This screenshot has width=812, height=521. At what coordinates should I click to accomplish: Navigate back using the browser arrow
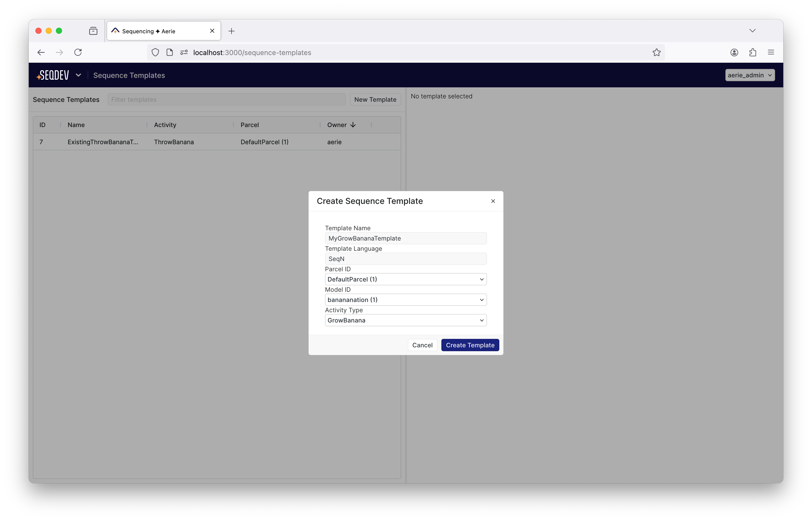point(41,52)
